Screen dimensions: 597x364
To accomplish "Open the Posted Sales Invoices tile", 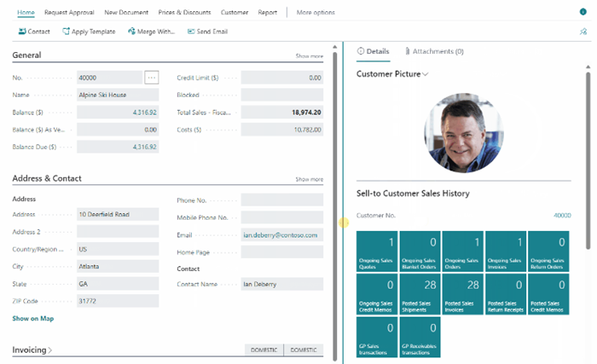I will tap(463, 292).
